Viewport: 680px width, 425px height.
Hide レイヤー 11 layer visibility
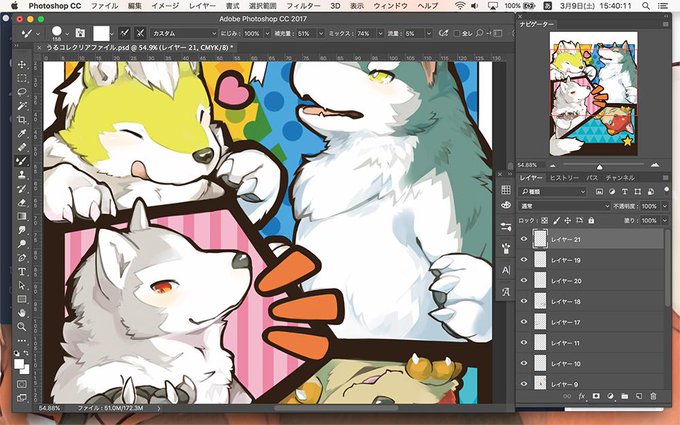(524, 343)
